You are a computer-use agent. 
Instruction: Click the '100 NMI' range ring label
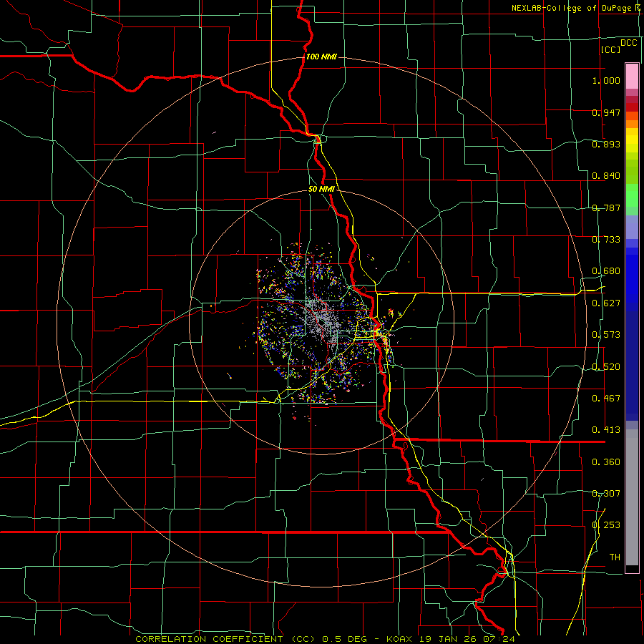pos(321,57)
